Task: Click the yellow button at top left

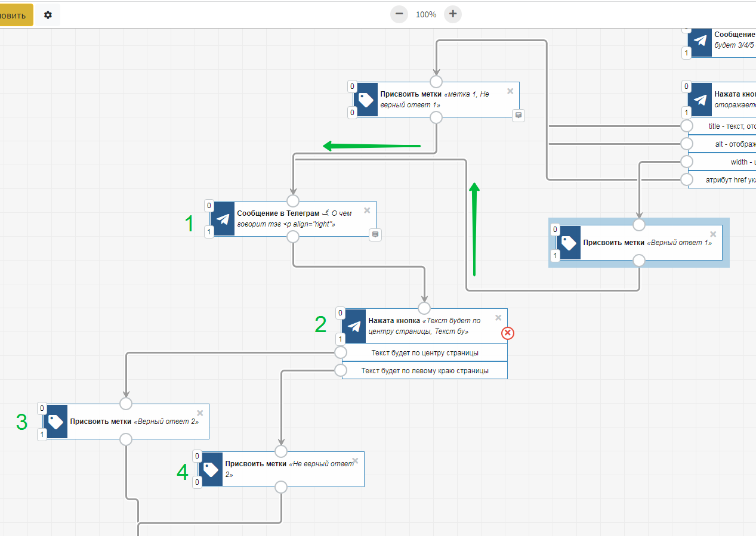Action: coord(16,15)
